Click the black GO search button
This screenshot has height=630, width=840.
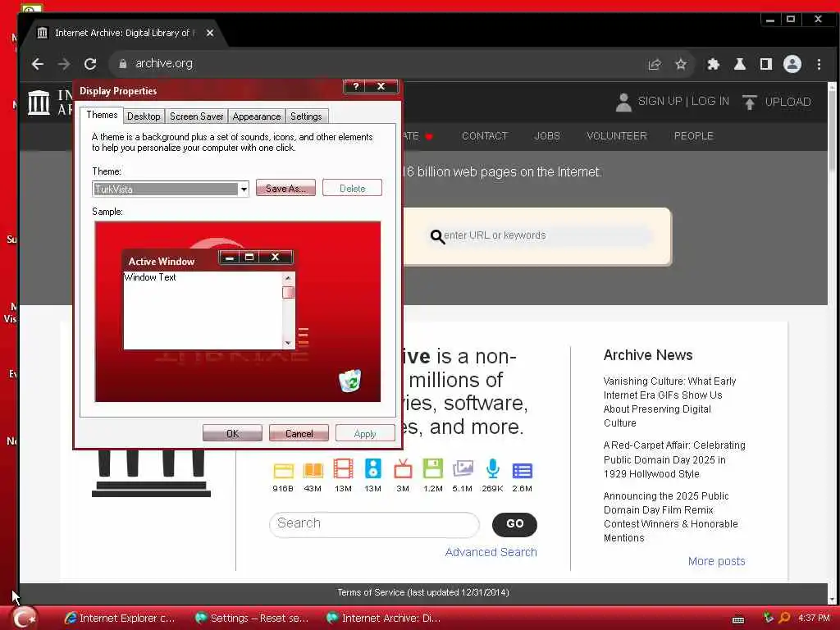[x=514, y=524]
